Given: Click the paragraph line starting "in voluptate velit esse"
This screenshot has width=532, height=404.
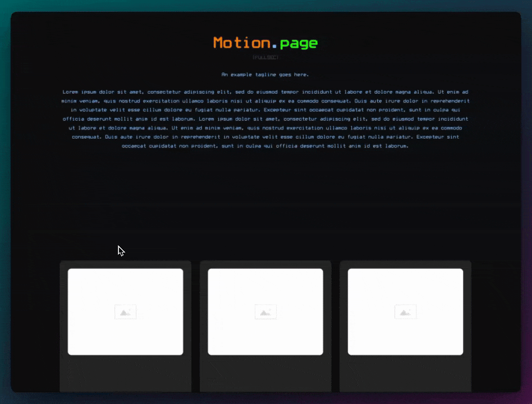Looking at the screenshot, I should click(x=265, y=110).
